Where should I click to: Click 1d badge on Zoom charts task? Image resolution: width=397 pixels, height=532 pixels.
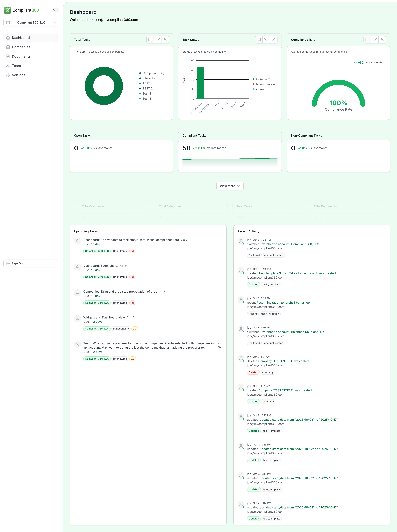132,277
